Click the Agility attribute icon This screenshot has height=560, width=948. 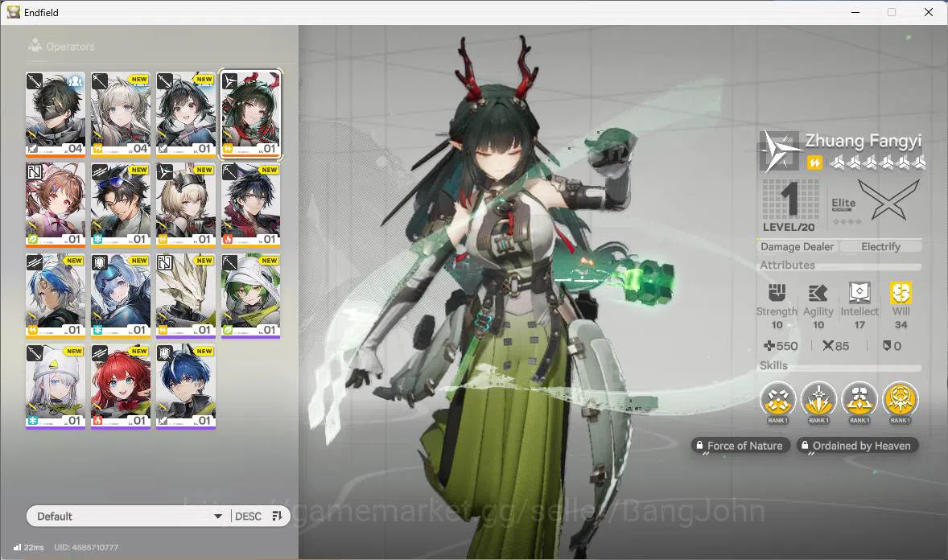pyautogui.click(x=818, y=293)
